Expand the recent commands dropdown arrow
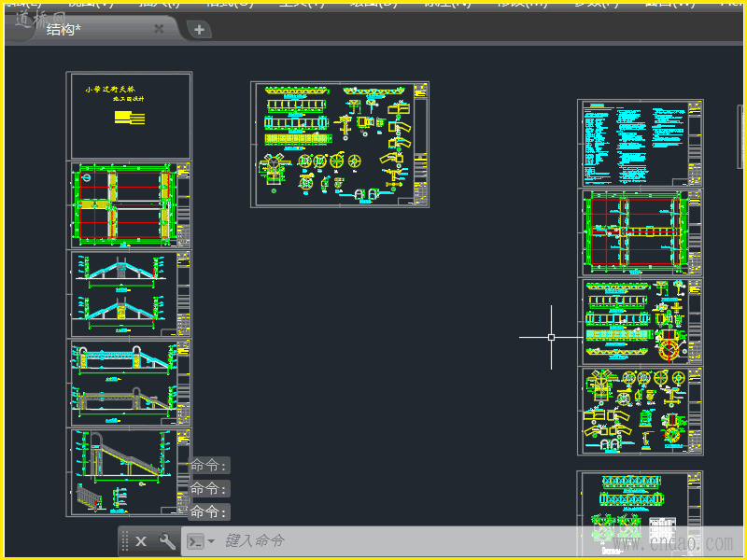Image resolution: width=747 pixels, height=560 pixels. click(x=211, y=541)
